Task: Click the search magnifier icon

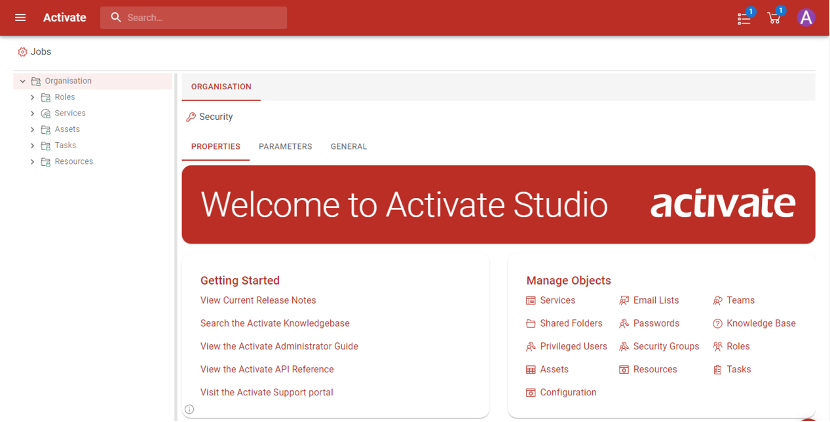Action: 116,17
